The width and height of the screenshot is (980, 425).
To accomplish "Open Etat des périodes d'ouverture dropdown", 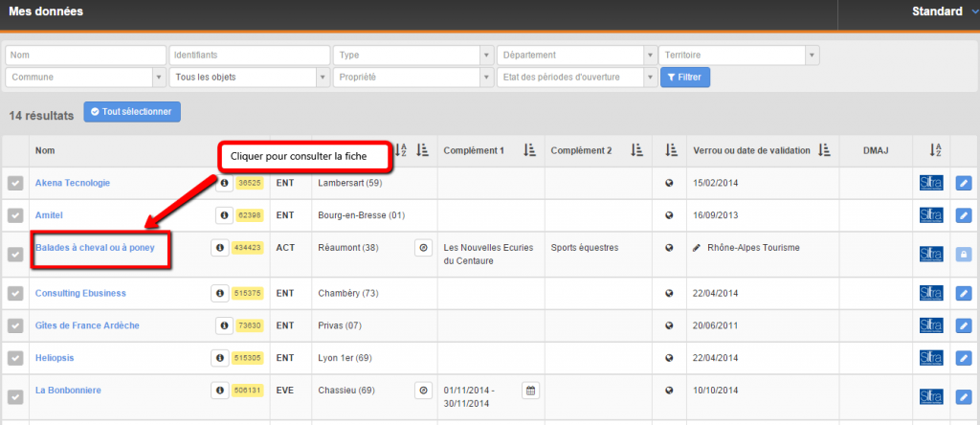I will 577,78.
